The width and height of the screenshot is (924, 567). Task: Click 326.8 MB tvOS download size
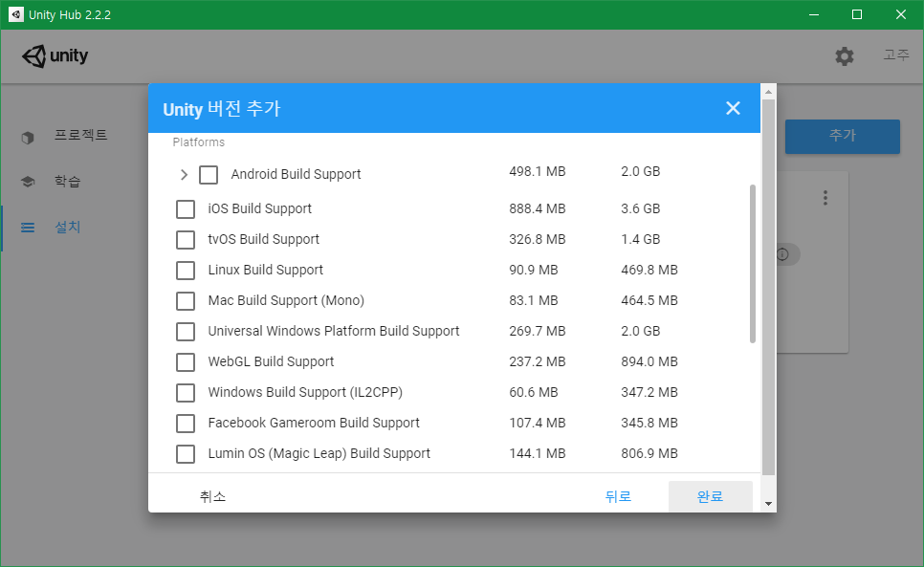pos(538,239)
